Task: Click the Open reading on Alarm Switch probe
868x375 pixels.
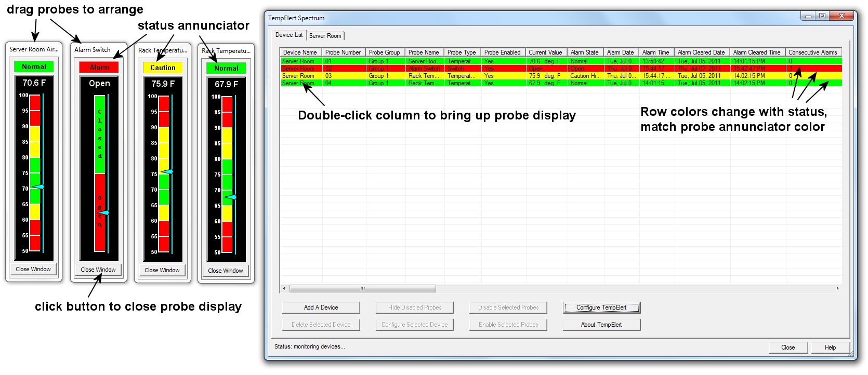Action: 99,84
